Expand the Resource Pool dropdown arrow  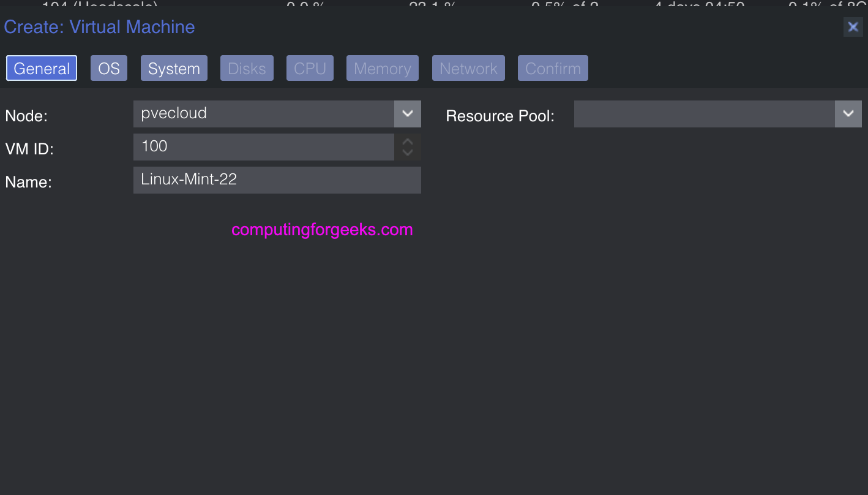coord(848,114)
